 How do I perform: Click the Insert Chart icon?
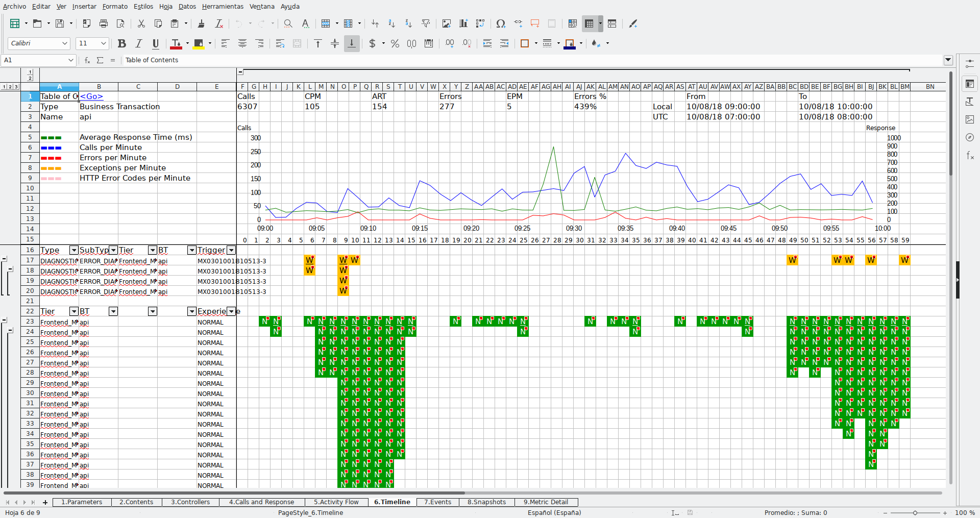point(463,23)
